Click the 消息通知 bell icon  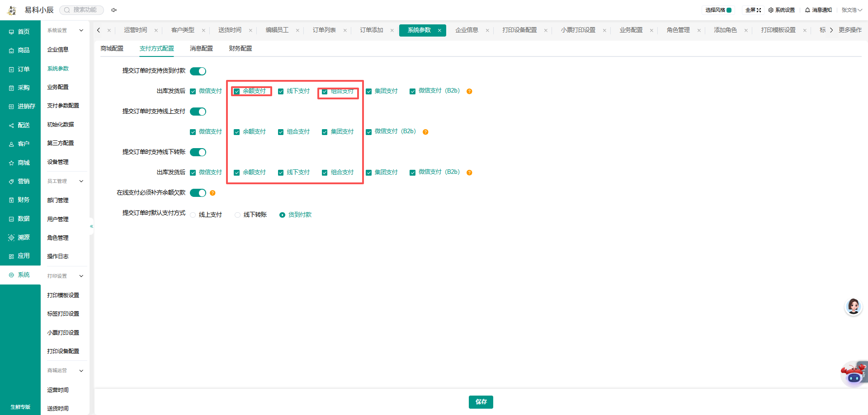(807, 10)
